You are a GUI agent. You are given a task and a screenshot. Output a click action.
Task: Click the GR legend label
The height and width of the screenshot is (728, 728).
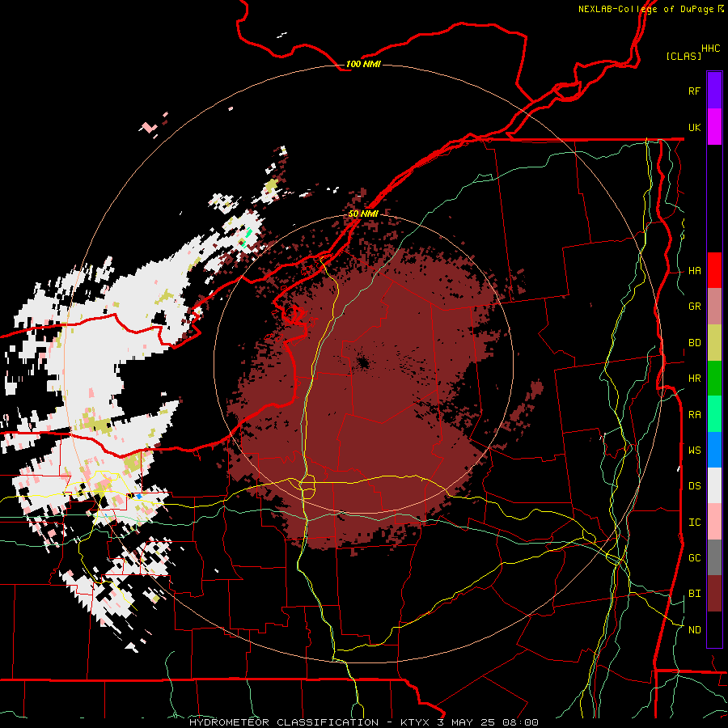[x=694, y=307]
